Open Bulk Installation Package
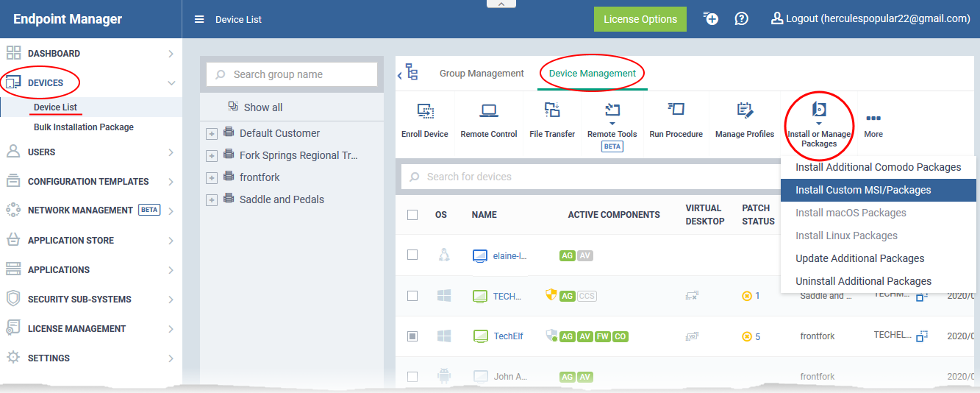 84,127
